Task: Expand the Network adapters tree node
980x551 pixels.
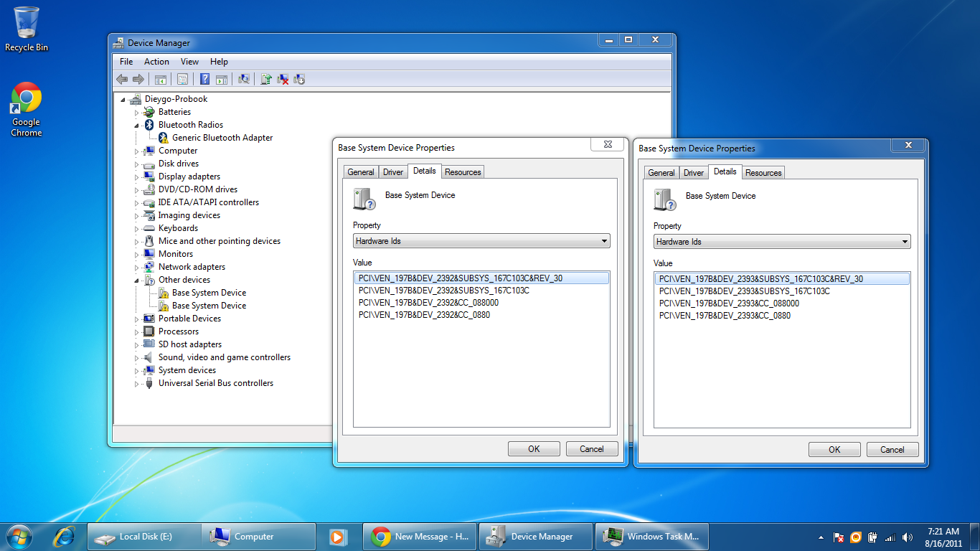Action: 136,267
